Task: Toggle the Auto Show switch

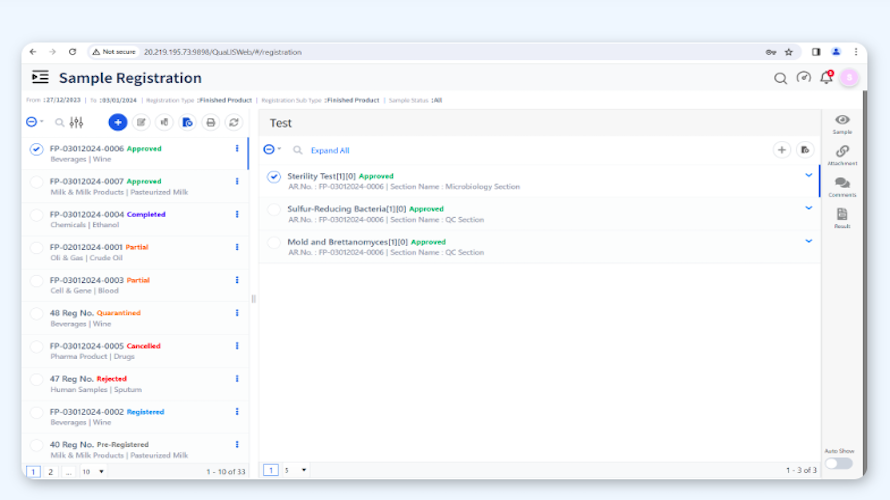Action: [839, 463]
